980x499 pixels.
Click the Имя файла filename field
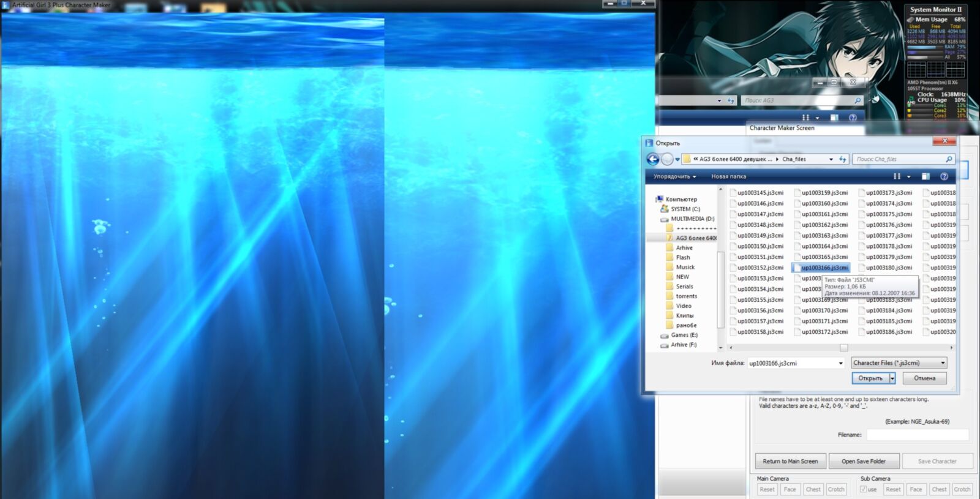click(x=792, y=363)
